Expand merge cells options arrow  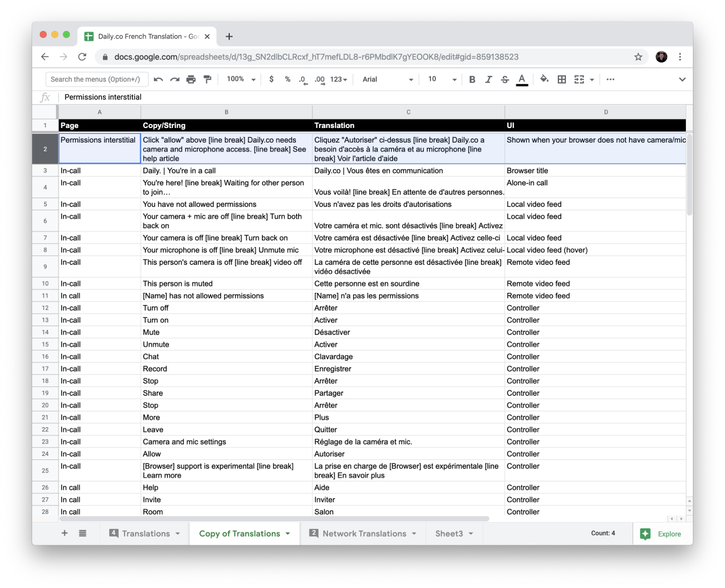coord(592,79)
